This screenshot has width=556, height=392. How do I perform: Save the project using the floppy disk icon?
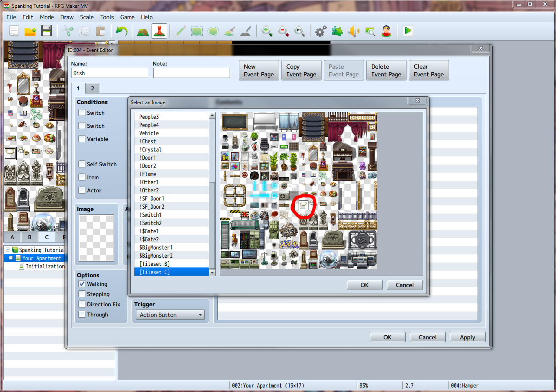click(47, 31)
